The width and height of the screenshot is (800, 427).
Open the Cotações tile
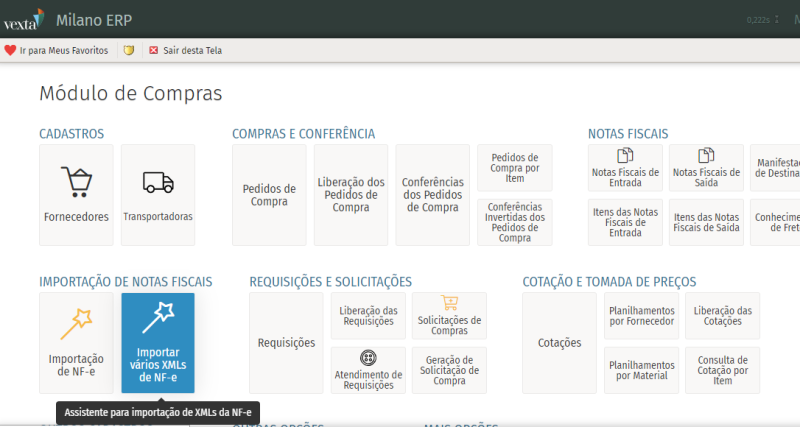point(559,343)
